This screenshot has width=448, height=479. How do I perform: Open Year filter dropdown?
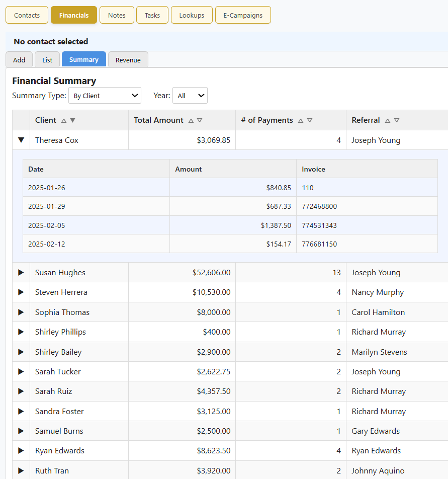point(190,96)
